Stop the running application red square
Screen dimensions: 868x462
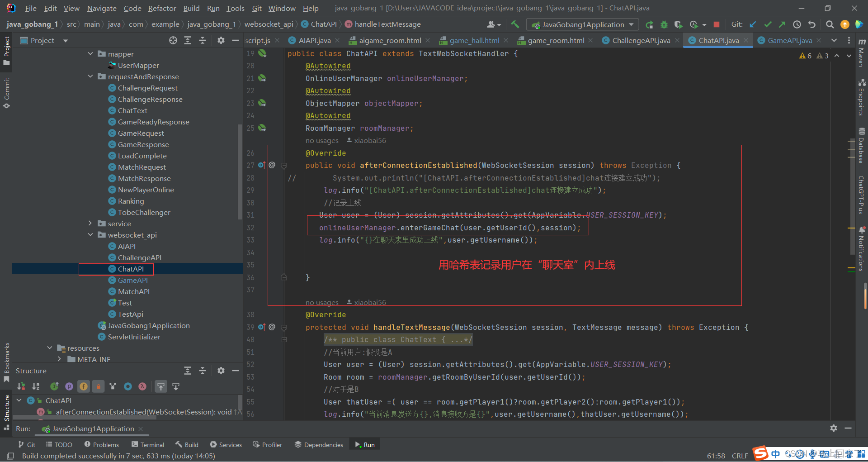tap(717, 24)
